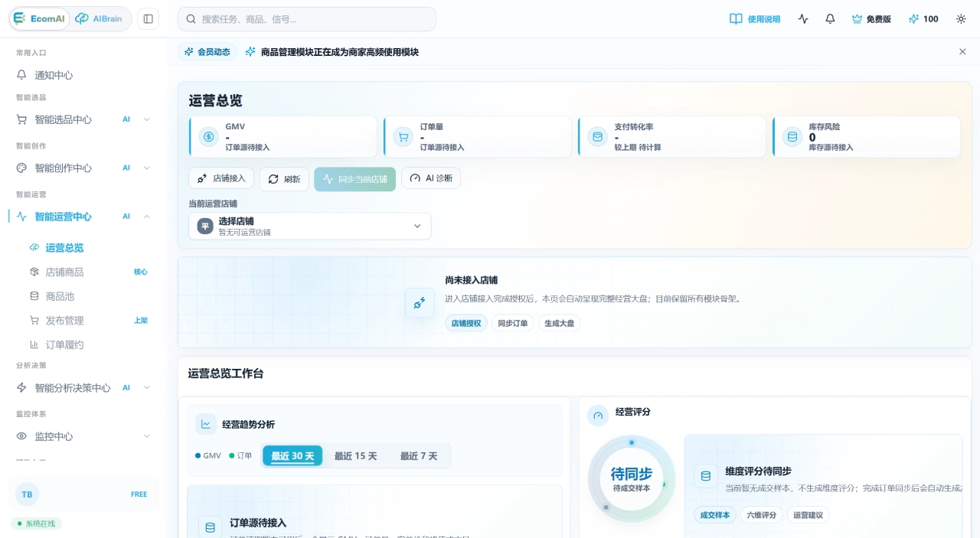Open AI 诊断 button
Screen dimensions: 980x538
coord(431,178)
